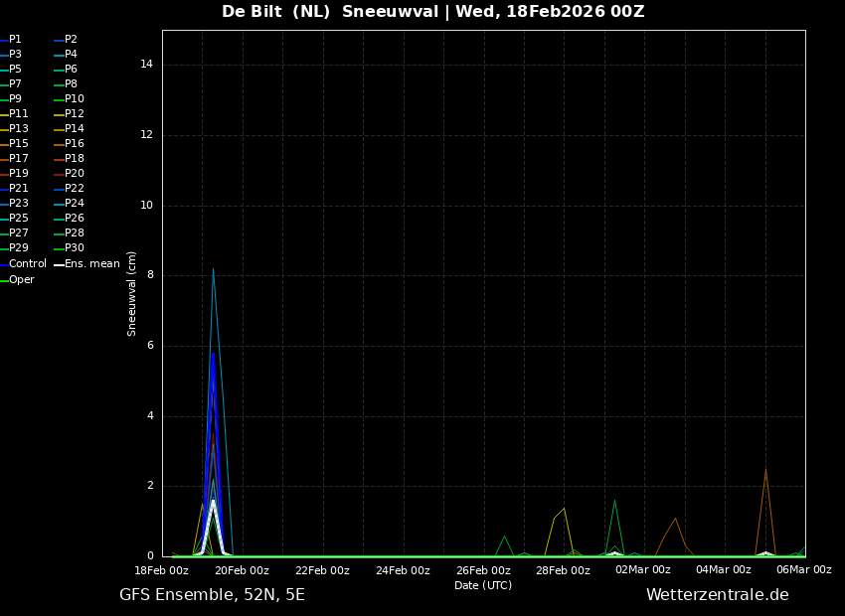Click the P30 legend label
Image resolution: width=845 pixels, height=616 pixels.
coord(75,247)
